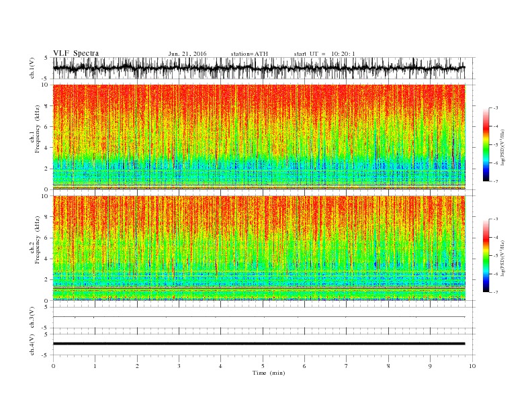
Task: Click the '10' time axis tick label
Action: pos(472,366)
